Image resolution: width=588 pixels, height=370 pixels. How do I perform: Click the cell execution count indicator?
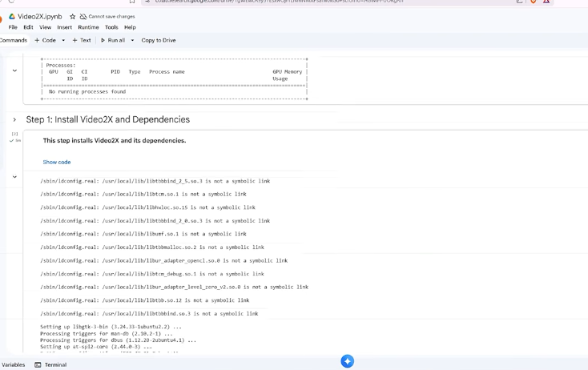click(x=14, y=134)
